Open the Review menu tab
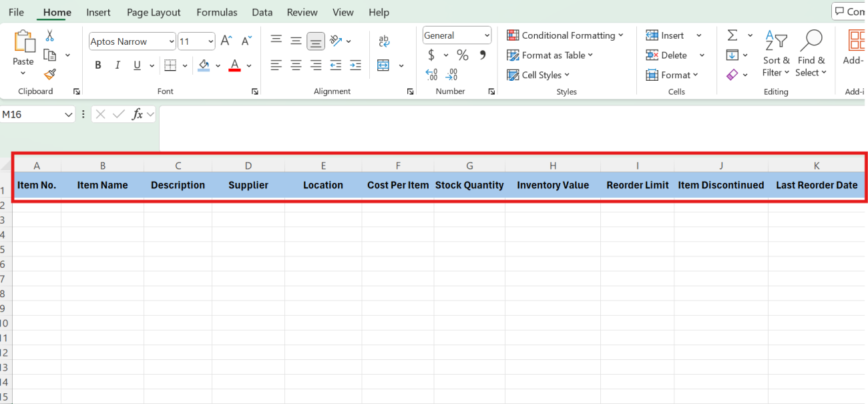 (x=302, y=12)
